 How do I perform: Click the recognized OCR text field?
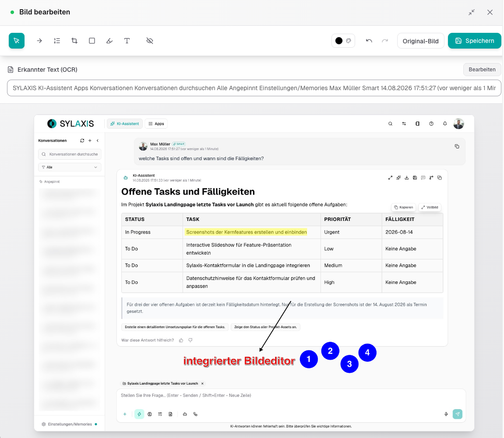point(254,88)
